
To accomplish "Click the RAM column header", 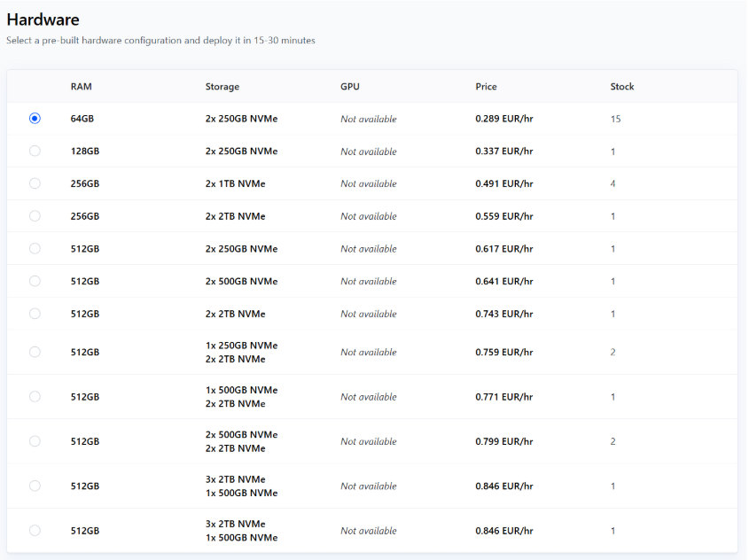I will pyautogui.click(x=81, y=87).
